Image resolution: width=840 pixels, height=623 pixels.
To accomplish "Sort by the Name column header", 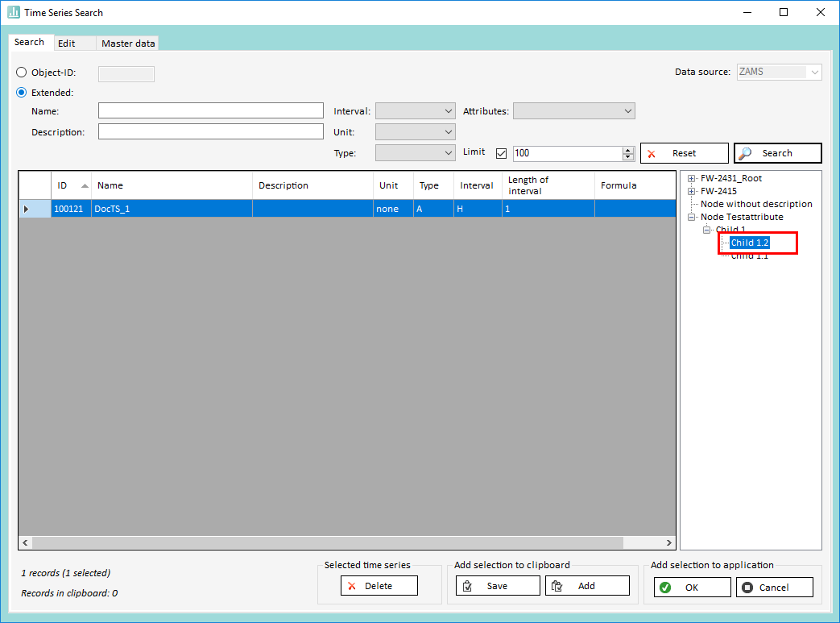I will (172, 185).
